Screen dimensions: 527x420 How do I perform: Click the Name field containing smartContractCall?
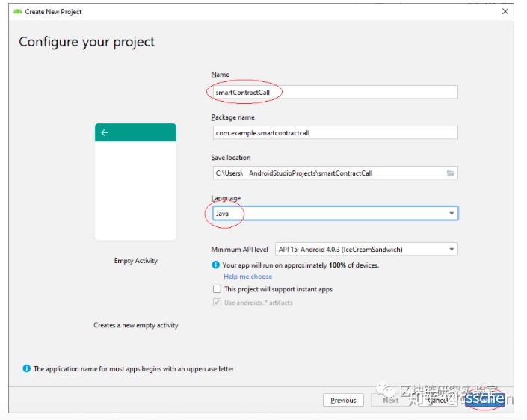coord(335,92)
